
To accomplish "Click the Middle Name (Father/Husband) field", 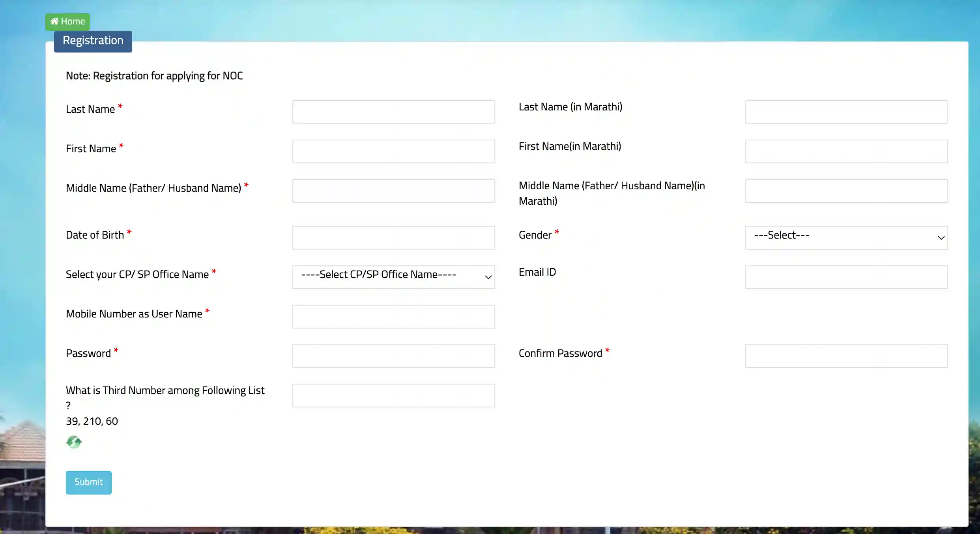I will point(393,190).
